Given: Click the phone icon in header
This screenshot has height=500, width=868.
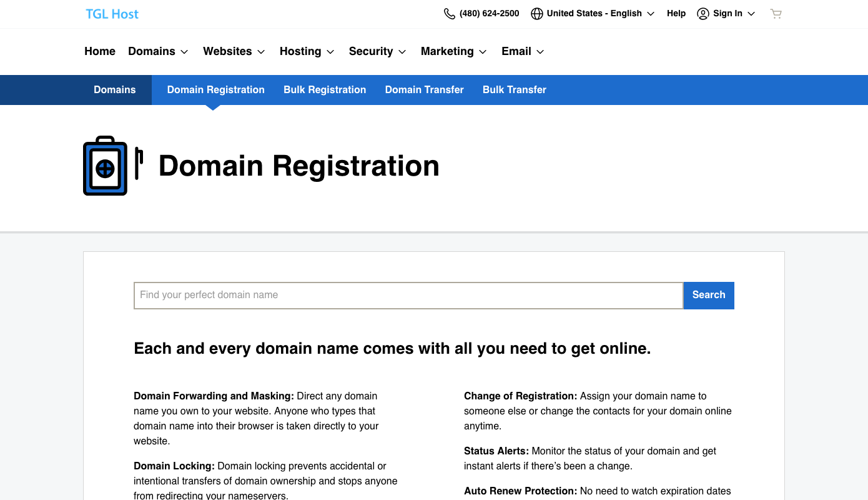Looking at the screenshot, I should pyautogui.click(x=449, y=14).
